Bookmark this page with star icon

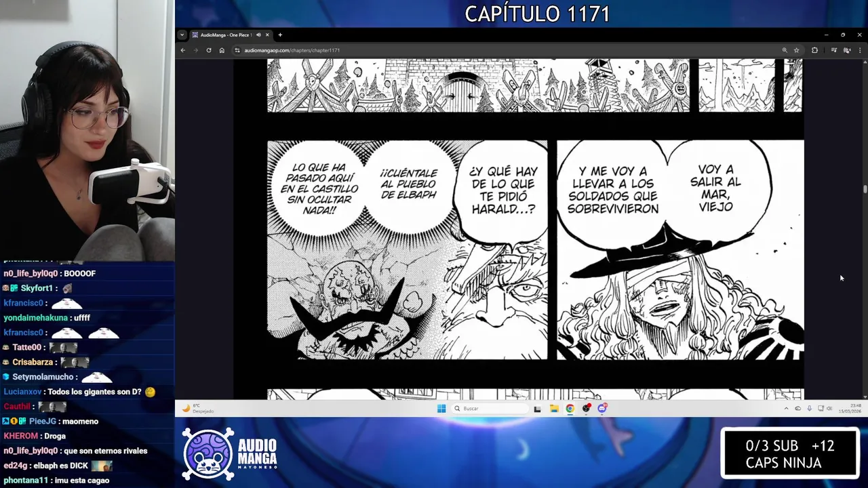pyautogui.click(x=796, y=50)
